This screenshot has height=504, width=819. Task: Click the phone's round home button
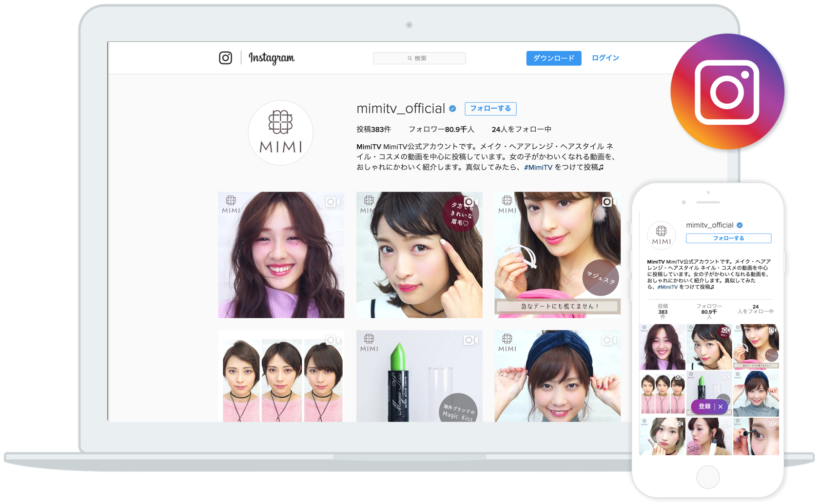tap(708, 477)
